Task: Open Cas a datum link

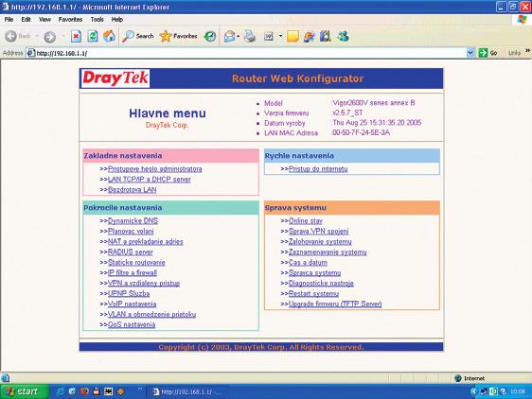Action: pos(308,263)
